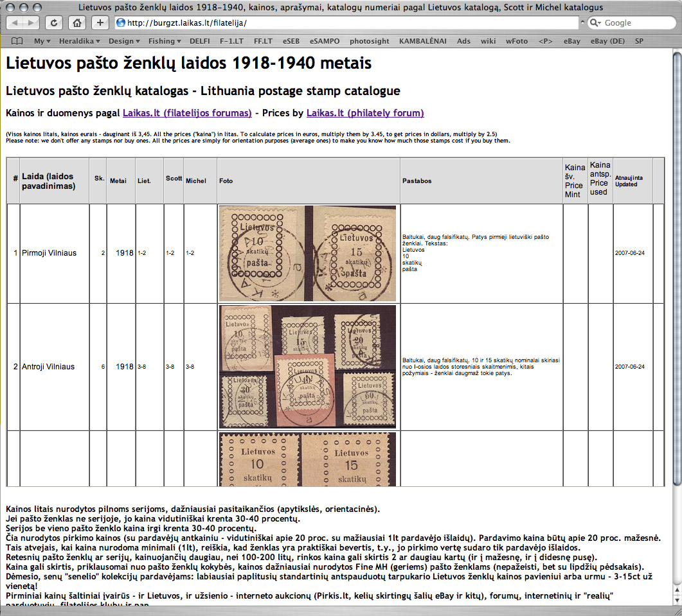Image resolution: width=682 pixels, height=616 pixels.
Task: Open the My bookmarks dropdown
Action: pos(42,41)
